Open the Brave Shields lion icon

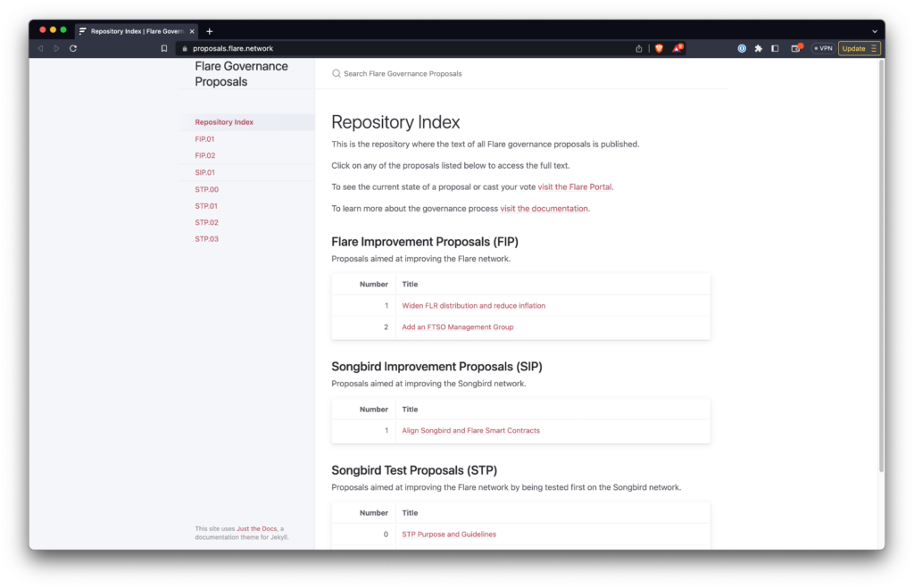pyautogui.click(x=659, y=48)
